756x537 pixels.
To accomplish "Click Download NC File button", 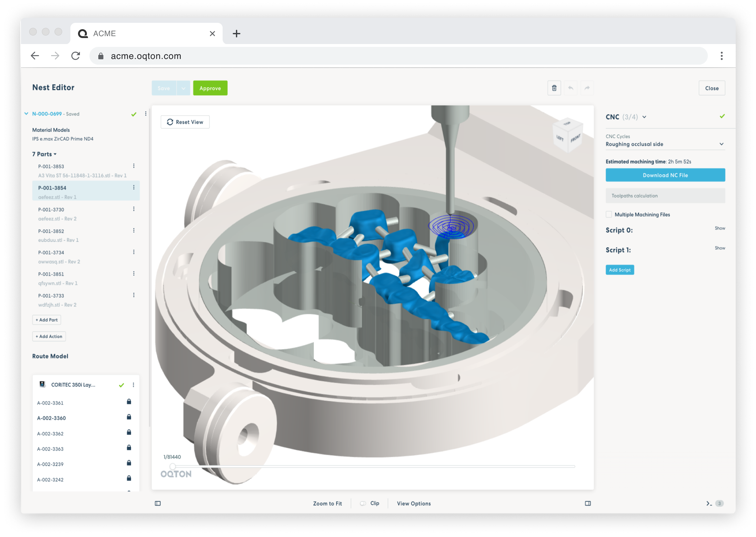I will pyautogui.click(x=665, y=175).
